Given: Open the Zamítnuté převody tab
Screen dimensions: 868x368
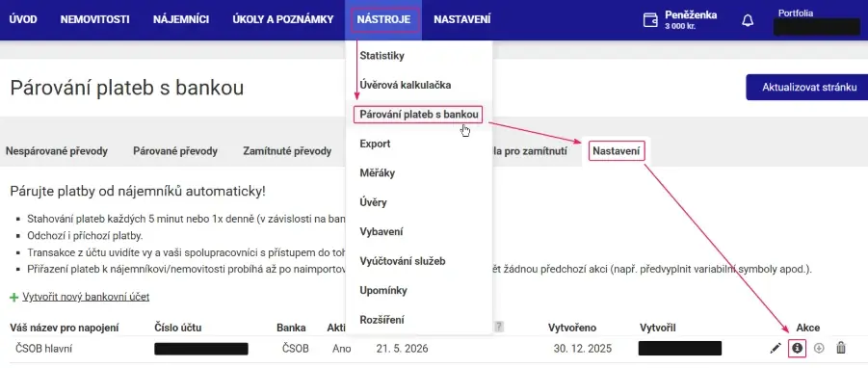Looking at the screenshot, I should (x=287, y=151).
